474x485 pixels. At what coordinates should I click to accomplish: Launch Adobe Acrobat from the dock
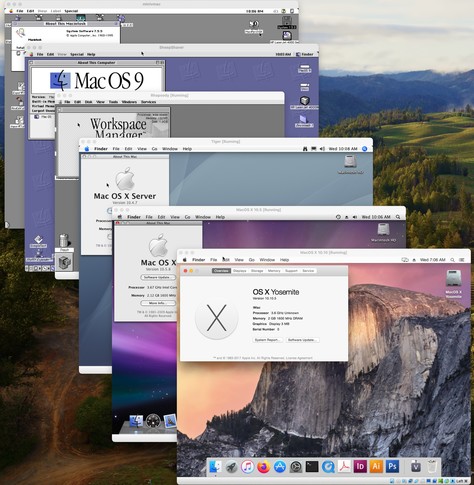click(x=344, y=467)
